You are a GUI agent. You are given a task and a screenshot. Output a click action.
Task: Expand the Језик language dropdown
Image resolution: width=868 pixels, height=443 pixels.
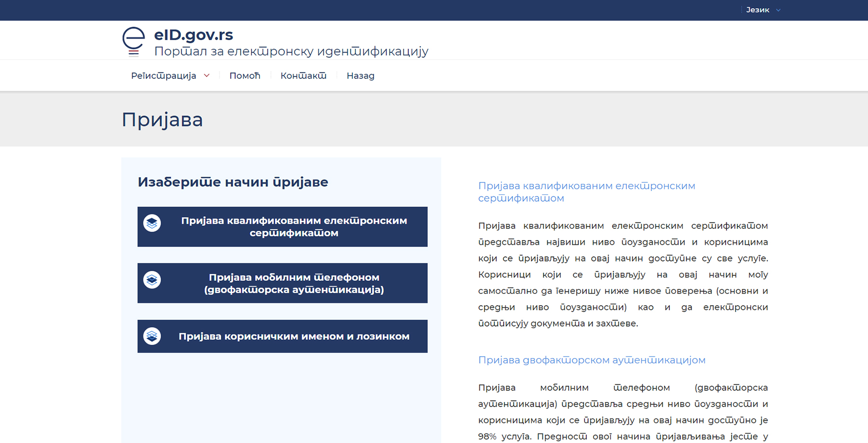(x=758, y=10)
